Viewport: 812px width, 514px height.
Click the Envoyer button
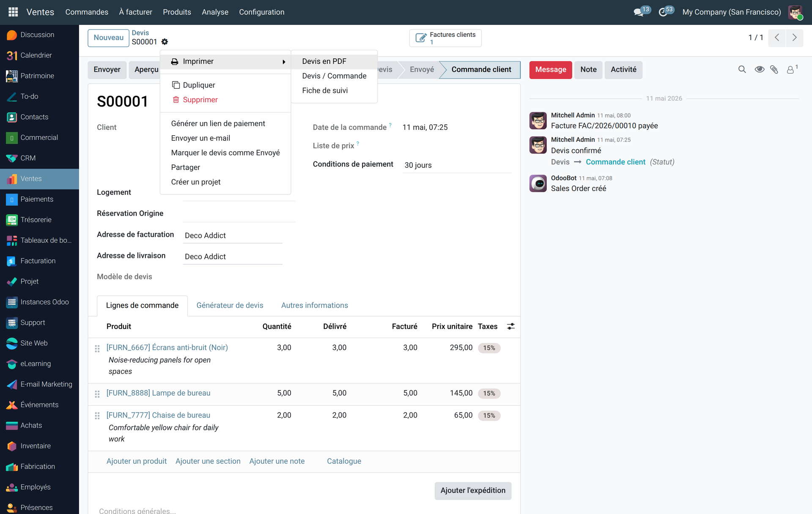point(107,70)
